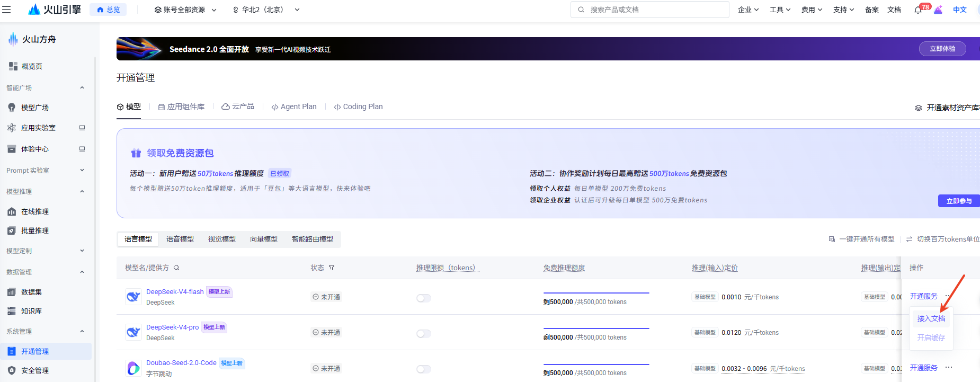The image size is (980, 382).
Task: Click the free quota bar for DeepSeek-V4-flash
Action: click(596, 293)
